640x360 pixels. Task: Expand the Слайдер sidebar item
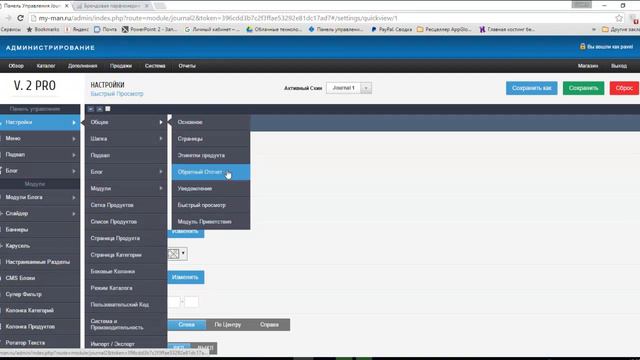click(x=40, y=213)
